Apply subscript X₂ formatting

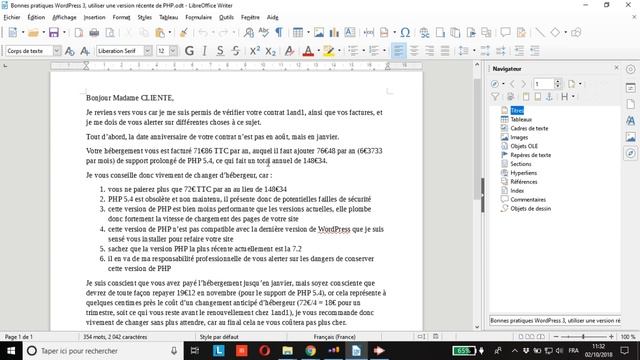pos(270,51)
